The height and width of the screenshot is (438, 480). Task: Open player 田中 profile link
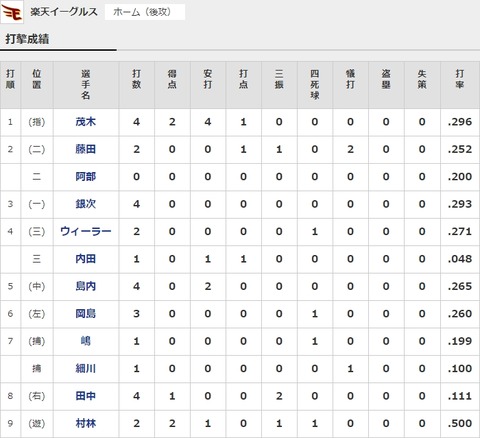[x=86, y=396]
